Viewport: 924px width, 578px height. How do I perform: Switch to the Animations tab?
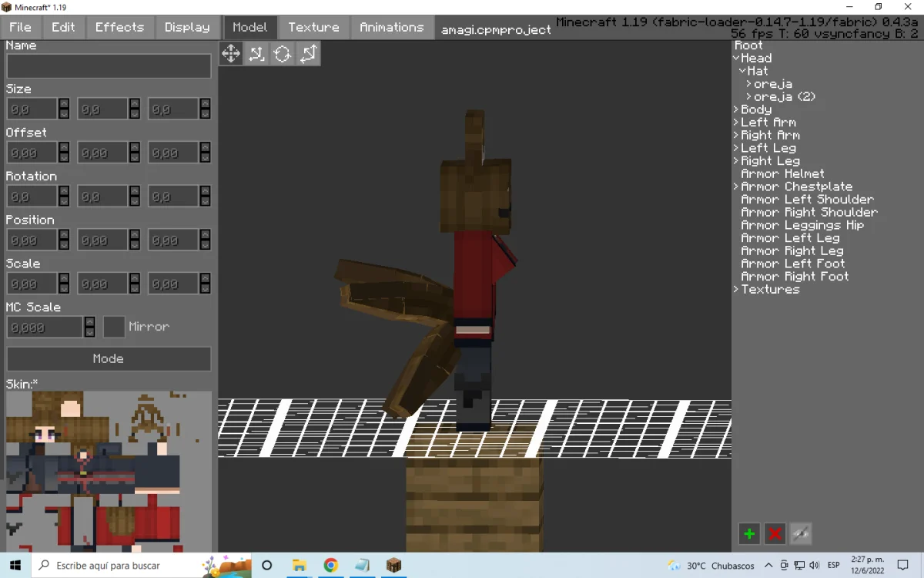(x=391, y=27)
